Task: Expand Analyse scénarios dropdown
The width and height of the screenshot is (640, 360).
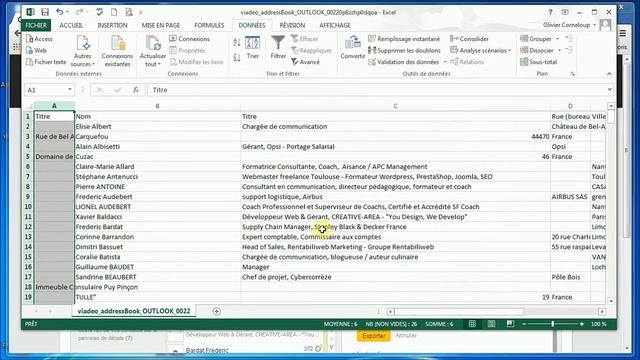Action: (509, 51)
